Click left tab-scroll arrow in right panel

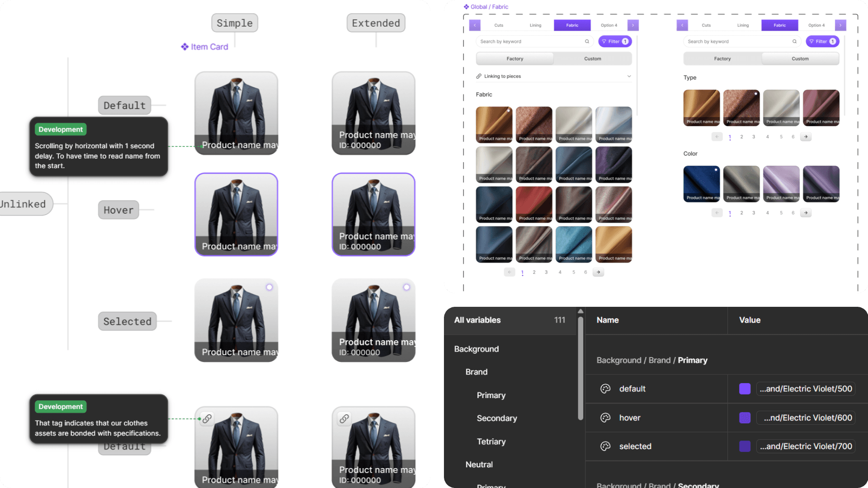682,25
